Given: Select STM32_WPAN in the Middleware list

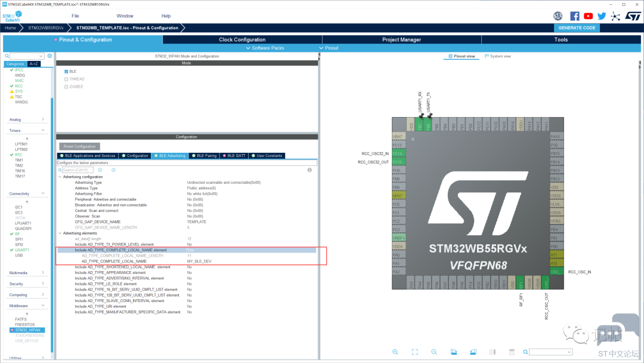Looking at the screenshot, I should pos(27,330).
